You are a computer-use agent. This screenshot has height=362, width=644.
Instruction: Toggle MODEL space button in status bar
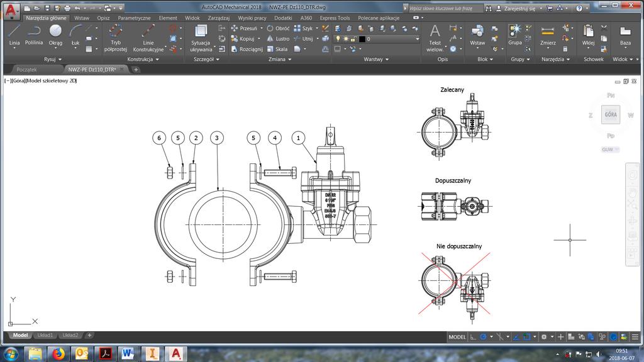point(457,337)
